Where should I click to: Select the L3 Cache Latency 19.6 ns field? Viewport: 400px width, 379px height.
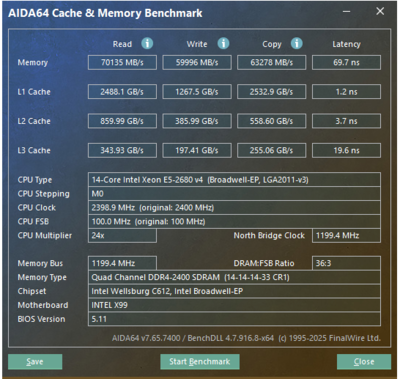(346, 150)
